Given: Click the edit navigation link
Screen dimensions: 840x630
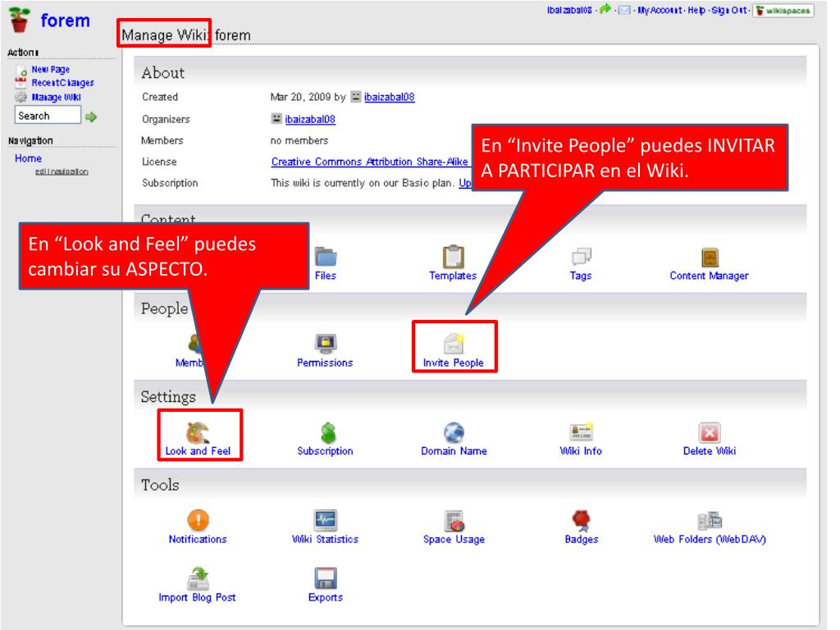Looking at the screenshot, I should (x=62, y=171).
